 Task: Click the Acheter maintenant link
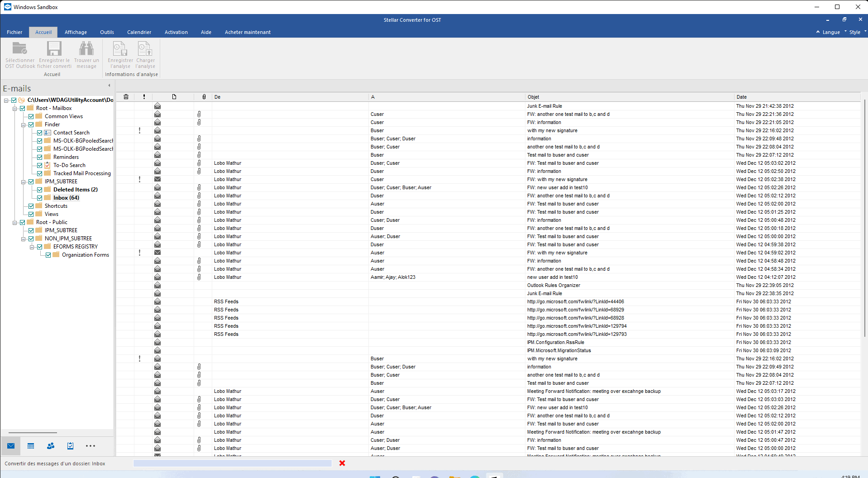[x=247, y=32]
